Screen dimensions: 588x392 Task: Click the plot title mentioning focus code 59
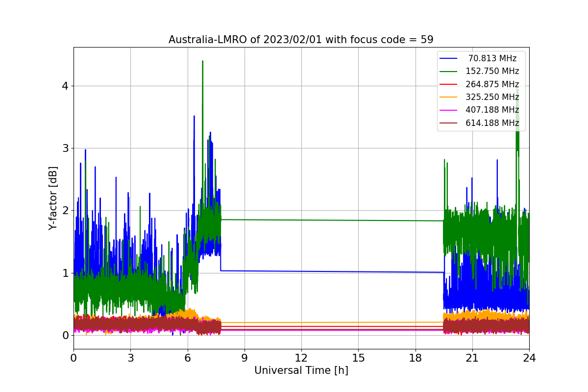point(301,40)
